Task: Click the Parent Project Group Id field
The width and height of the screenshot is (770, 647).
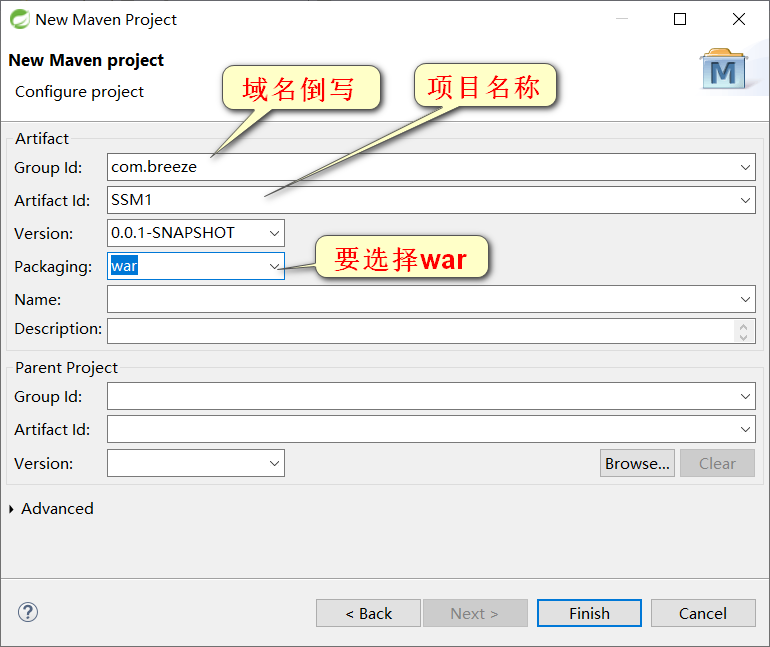Action: 431,396
